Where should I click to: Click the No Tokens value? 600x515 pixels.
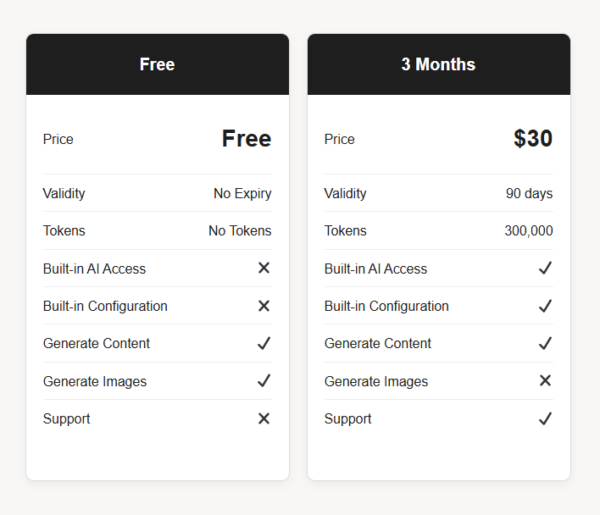pos(240,231)
